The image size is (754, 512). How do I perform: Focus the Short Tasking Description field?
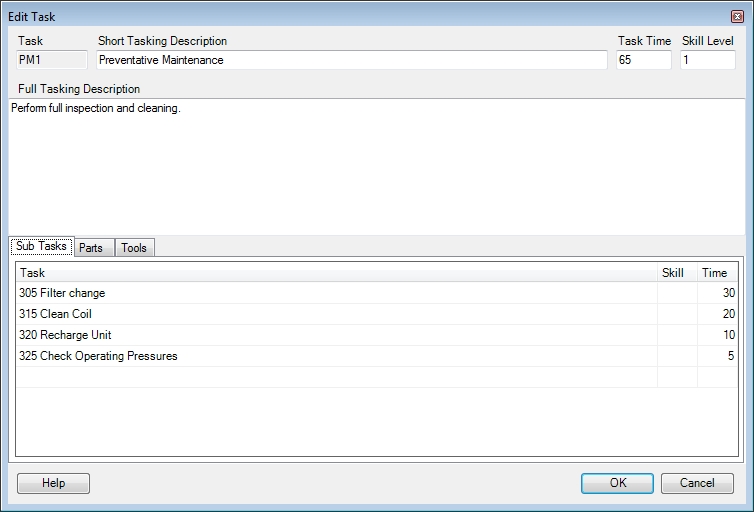coord(352,60)
